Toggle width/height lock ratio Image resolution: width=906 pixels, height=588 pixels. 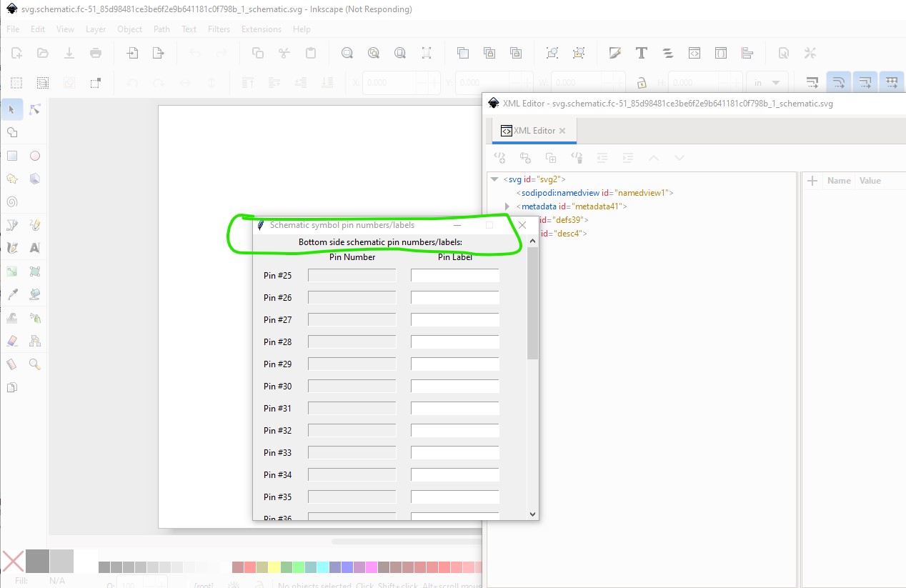coord(642,83)
